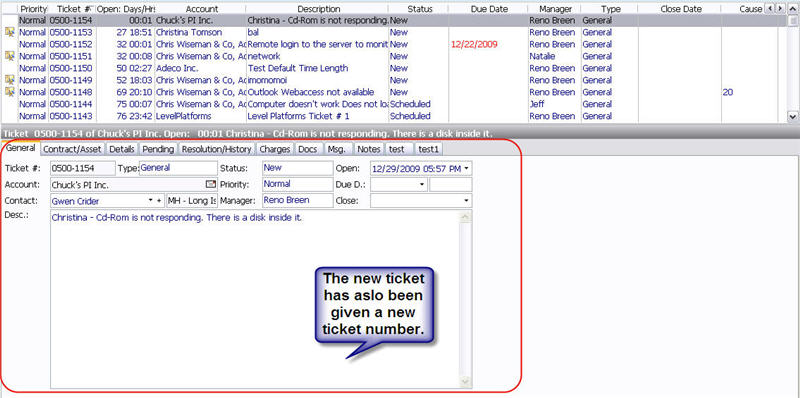Click the flag icon on ticket 0500-1149 row

click(9, 80)
